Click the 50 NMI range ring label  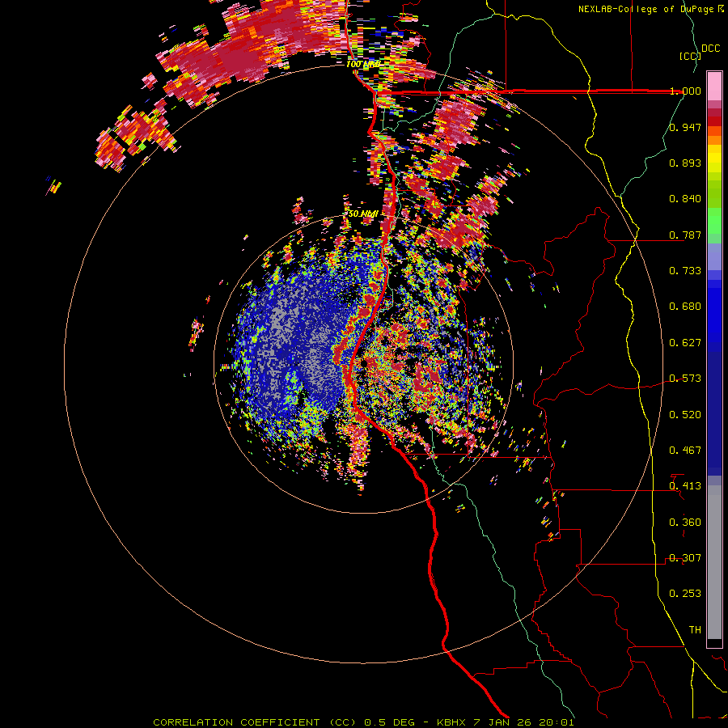363,214
